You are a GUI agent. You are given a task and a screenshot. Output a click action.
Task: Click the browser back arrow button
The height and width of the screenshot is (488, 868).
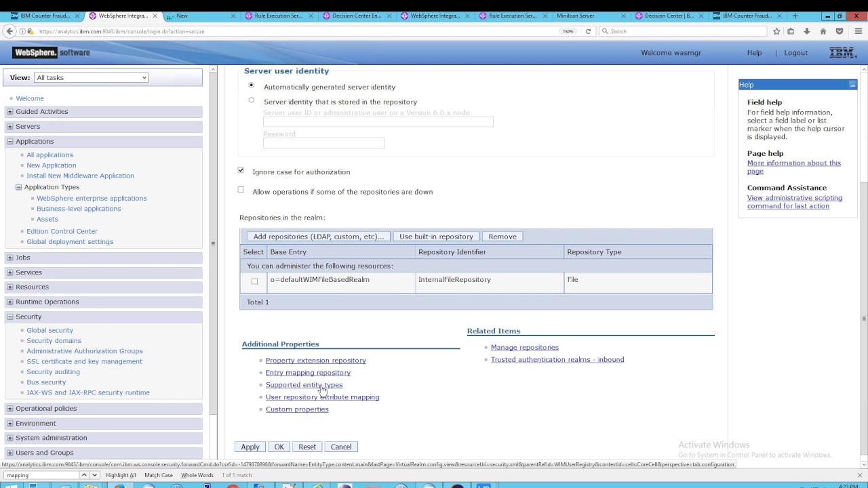click(9, 31)
